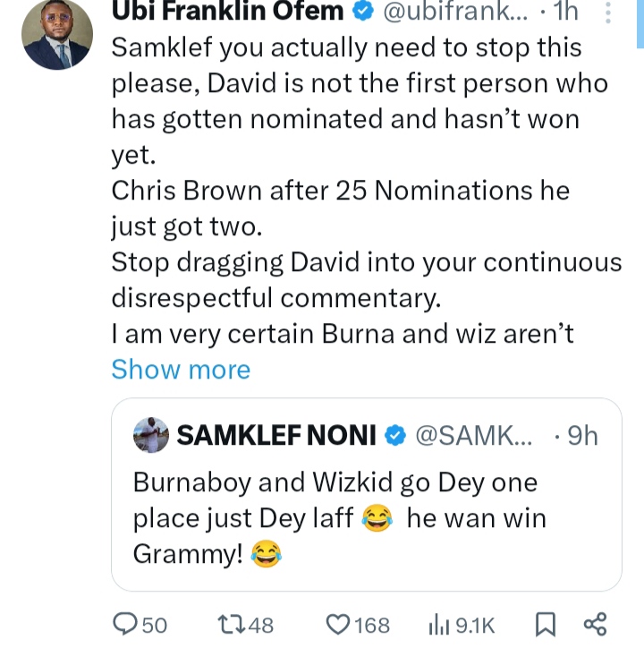Click the retweet icon with 48 reposts
644x648 pixels.
coord(230,625)
